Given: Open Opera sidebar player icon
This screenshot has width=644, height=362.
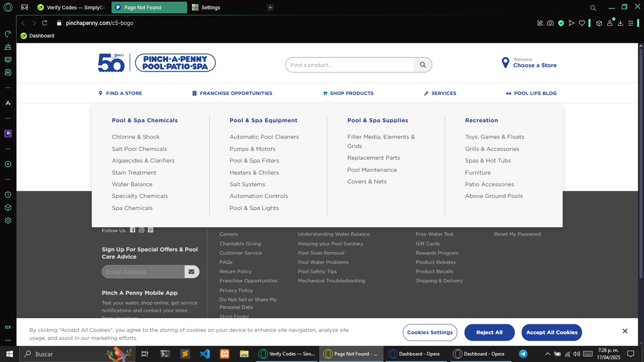Looking at the screenshot, I should (x=8, y=164).
